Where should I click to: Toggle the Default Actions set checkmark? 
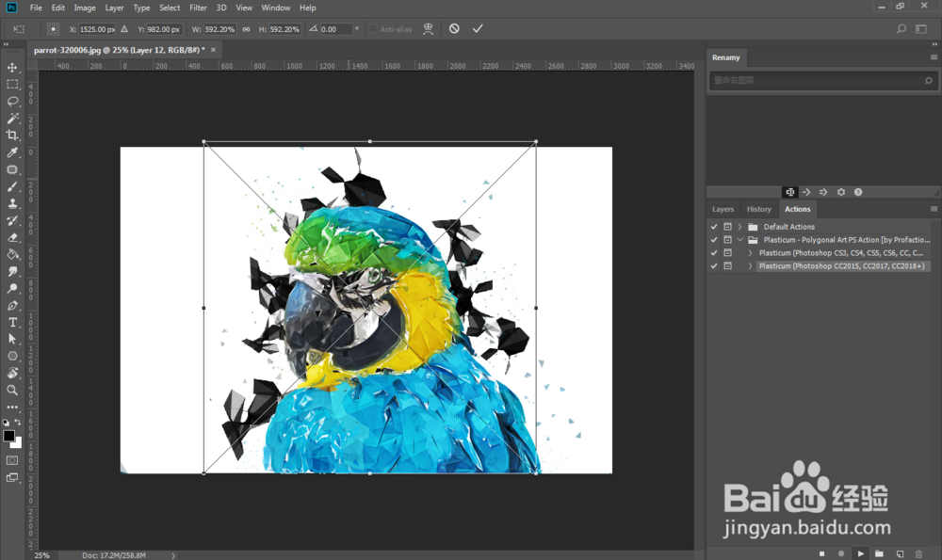click(714, 227)
